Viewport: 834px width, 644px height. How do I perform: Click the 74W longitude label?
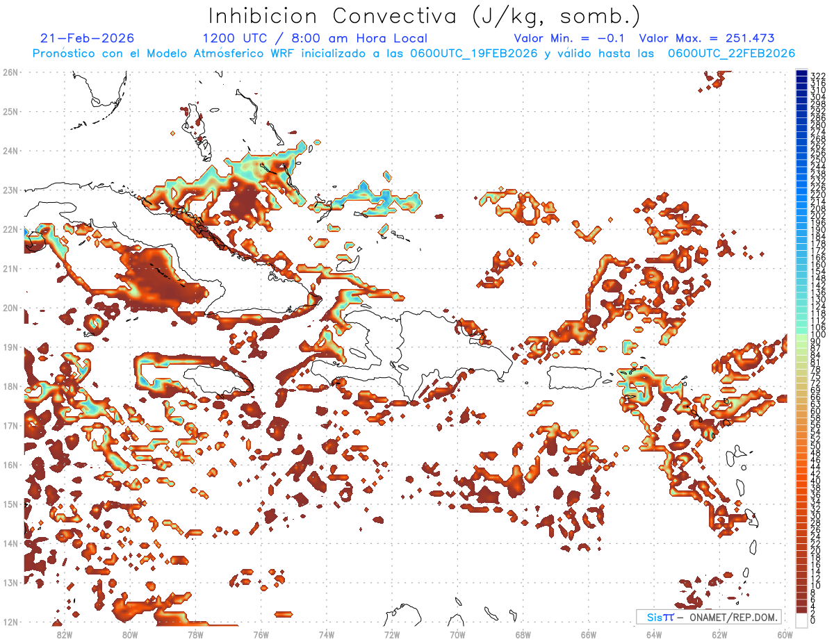(x=326, y=634)
